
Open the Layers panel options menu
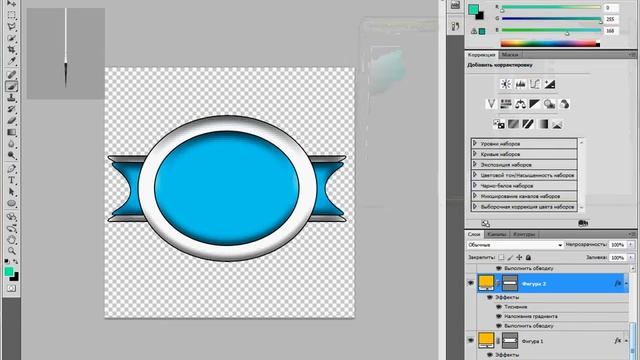[x=632, y=234]
